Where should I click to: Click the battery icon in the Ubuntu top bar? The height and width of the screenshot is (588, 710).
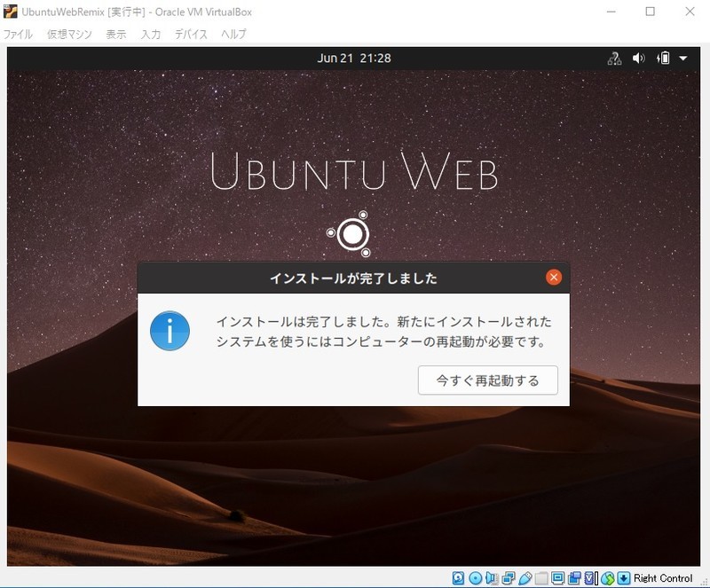pos(663,58)
